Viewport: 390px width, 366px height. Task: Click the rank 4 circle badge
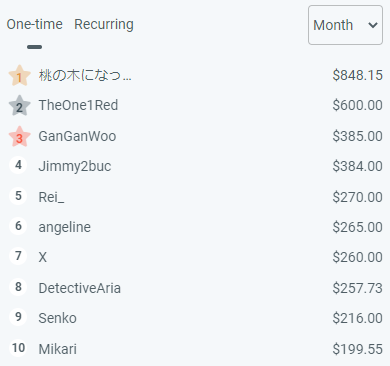18,165
